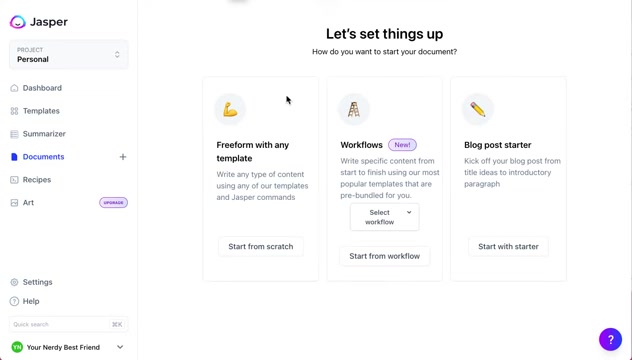Open the Select workflow dropdown
The width and height of the screenshot is (632, 360).
tap(385, 217)
